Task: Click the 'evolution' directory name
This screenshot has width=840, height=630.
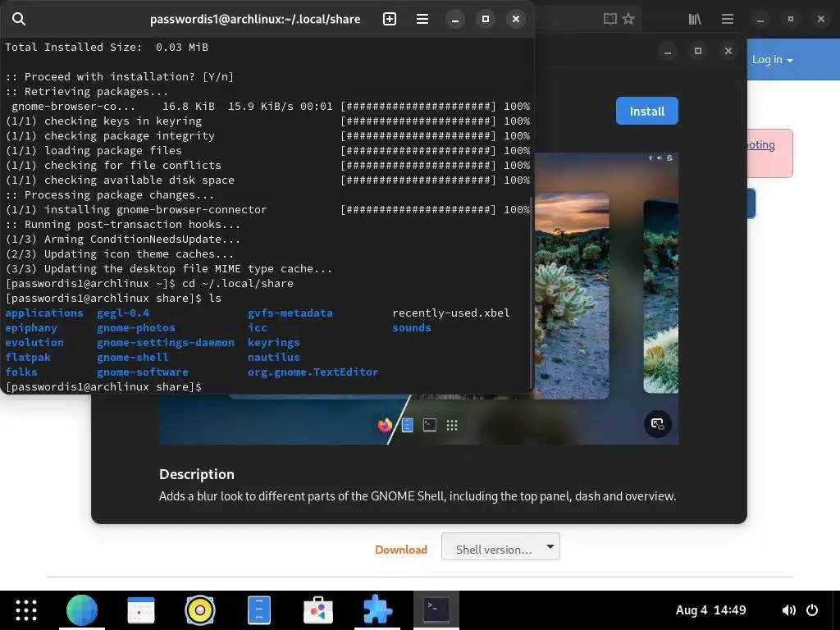Action: click(34, 342)
